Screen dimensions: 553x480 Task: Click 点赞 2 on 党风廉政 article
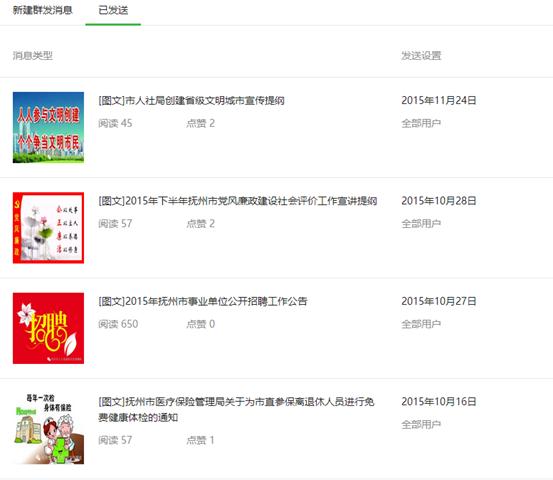coord(200,224)
